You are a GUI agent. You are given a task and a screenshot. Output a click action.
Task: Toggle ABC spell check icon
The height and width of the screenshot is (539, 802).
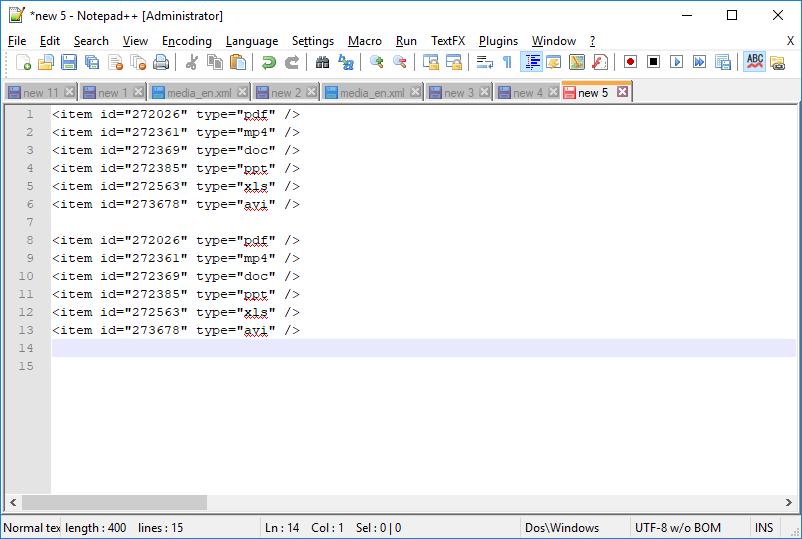tap(754, 62)
